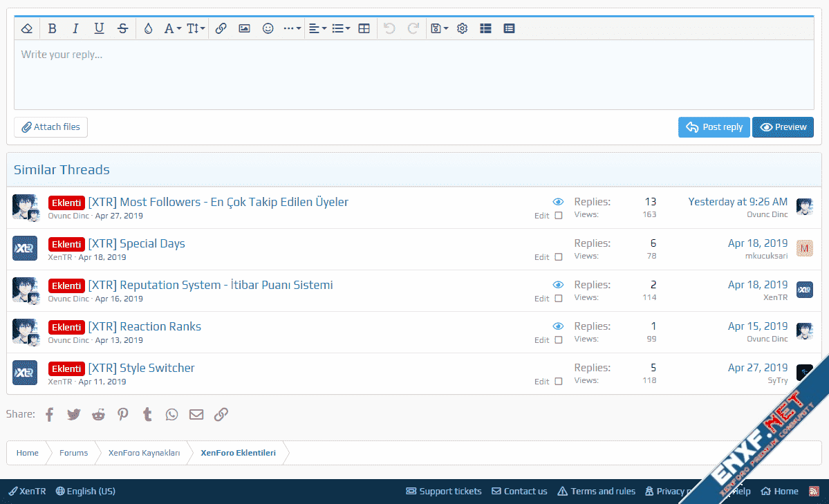This screenshot has width=829, height=504.
Task: Toggle bold formatting in editor toolbar
Action: 53,28
